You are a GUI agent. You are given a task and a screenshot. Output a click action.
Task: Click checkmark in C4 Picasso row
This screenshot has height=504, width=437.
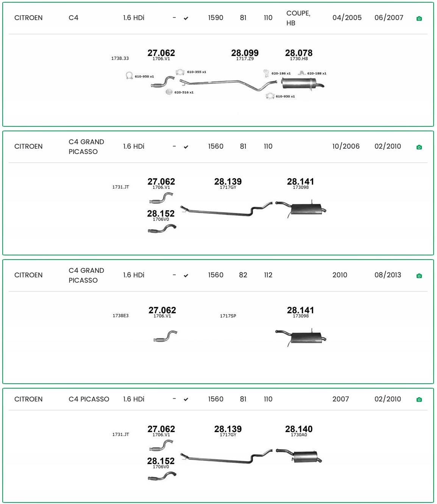pyautogui.click(x=186, y=400)
